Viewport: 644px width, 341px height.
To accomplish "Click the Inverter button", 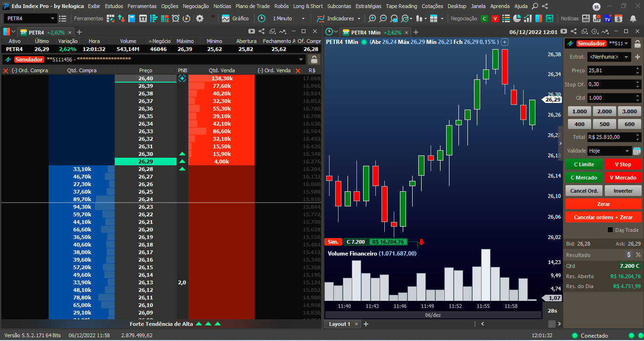I will (x=623, y=191).
